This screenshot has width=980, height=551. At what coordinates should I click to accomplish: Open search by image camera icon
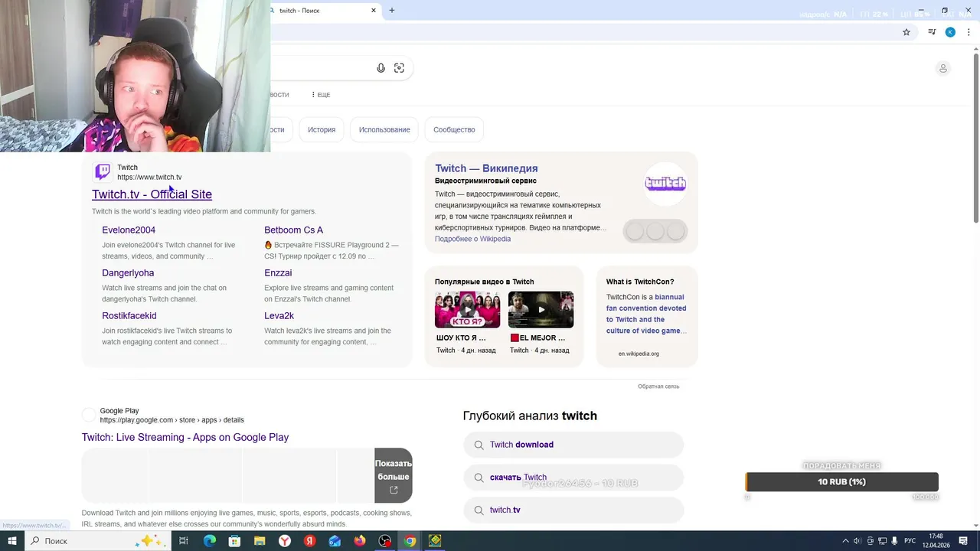point(399,68)
